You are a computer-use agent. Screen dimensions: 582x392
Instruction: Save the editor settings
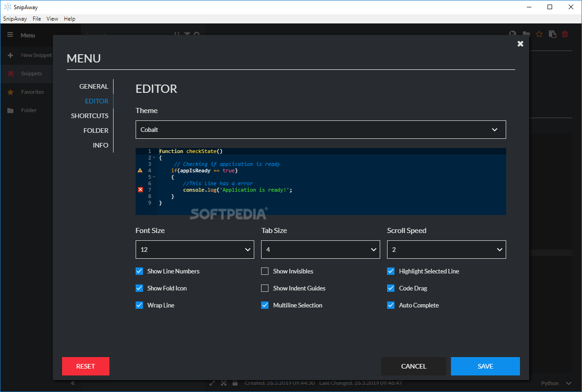click(485, 366)
